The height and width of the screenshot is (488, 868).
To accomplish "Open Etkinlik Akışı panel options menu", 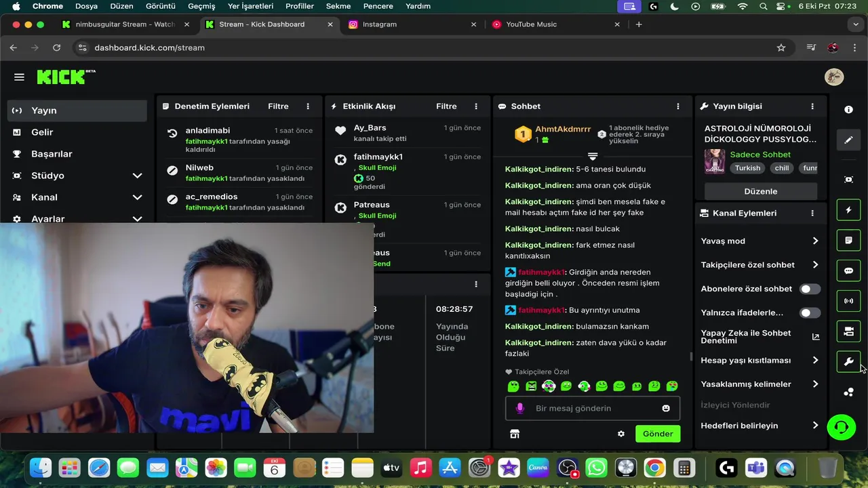I will (x=476, y=106).
